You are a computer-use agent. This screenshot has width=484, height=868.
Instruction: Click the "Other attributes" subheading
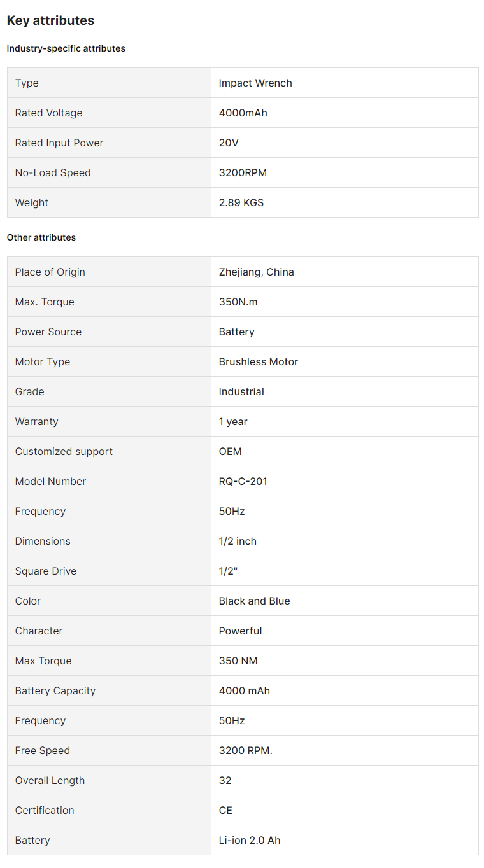(x=41, y=237)
